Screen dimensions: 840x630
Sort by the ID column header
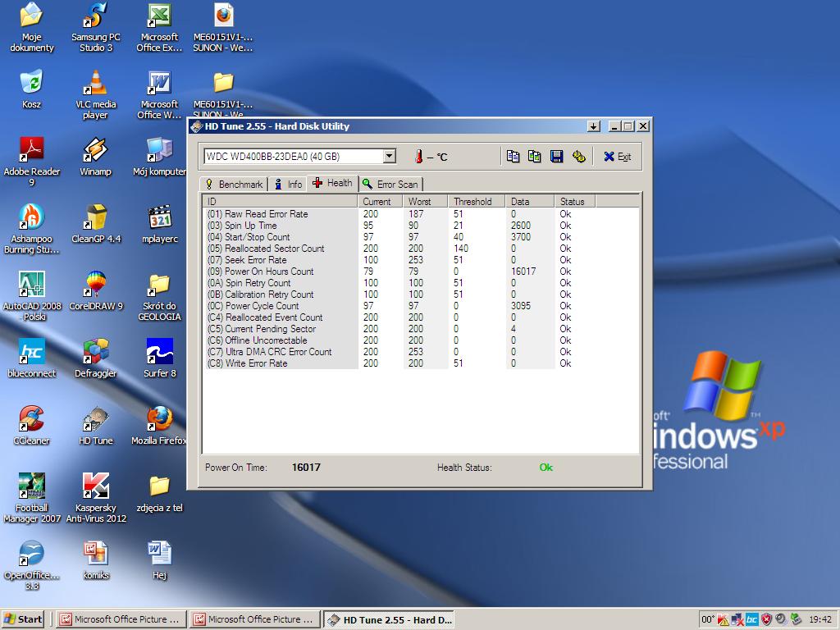pos(281,202)
